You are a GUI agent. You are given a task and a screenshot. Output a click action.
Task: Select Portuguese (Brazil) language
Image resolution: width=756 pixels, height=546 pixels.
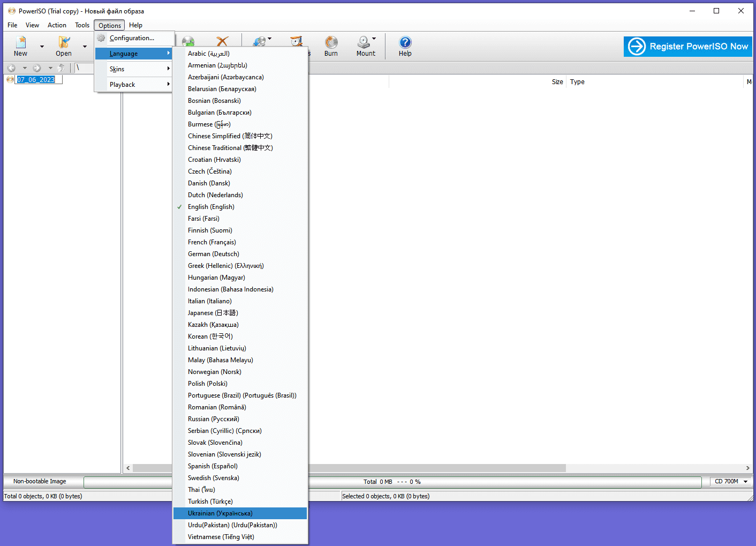[240, 395]
